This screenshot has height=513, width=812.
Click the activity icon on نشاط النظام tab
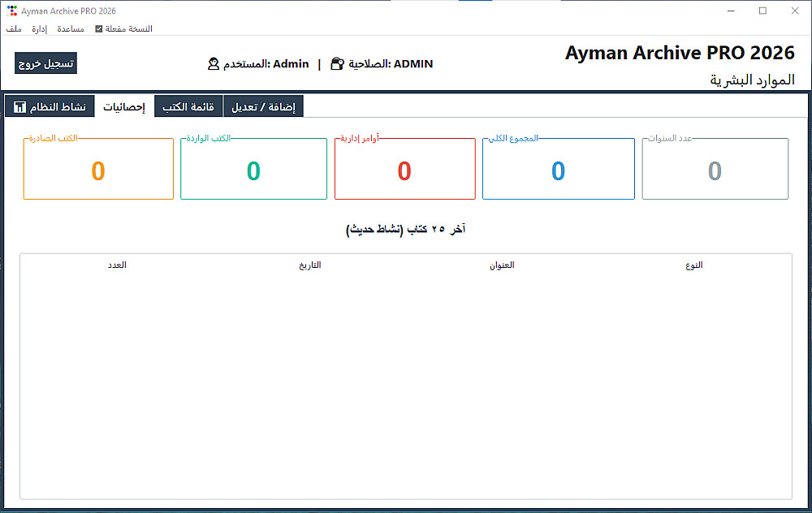(x=19, y=107)
